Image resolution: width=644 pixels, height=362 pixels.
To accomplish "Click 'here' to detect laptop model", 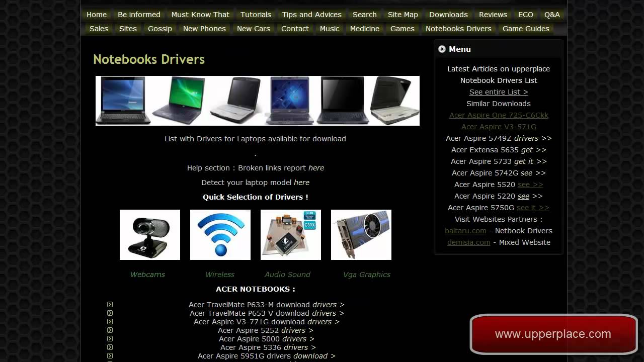I will click(x=301, y=183).
